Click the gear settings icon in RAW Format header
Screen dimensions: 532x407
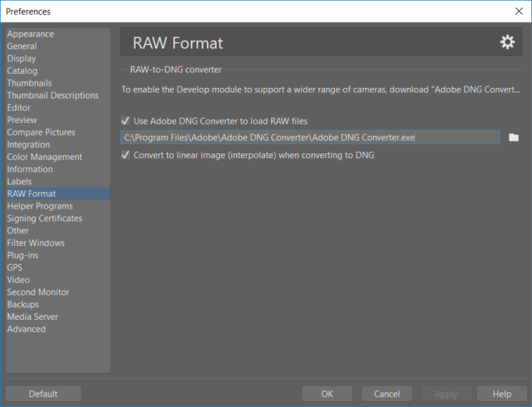pos(507,42)
